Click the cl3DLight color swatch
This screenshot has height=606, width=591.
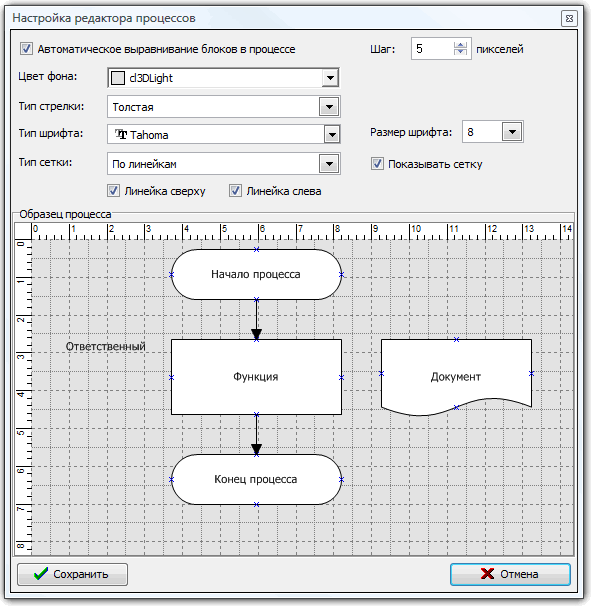pos(118,78)
